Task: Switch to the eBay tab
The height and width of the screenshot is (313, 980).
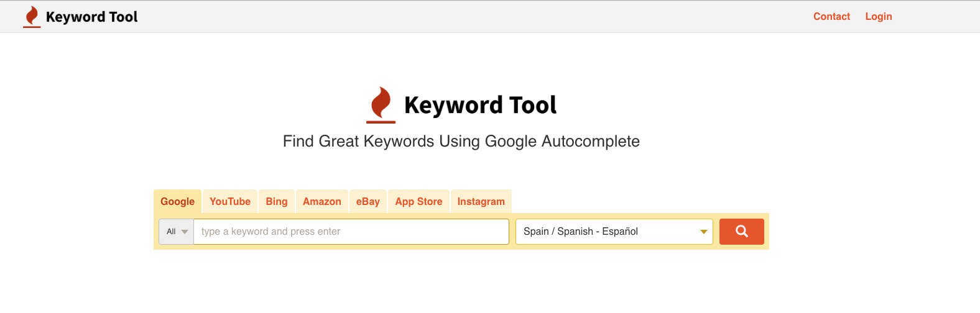Action: pos(368,201)
